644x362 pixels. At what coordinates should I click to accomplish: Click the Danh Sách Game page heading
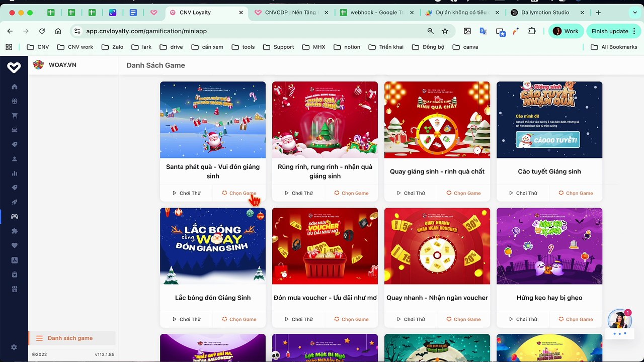pos(155,65)
